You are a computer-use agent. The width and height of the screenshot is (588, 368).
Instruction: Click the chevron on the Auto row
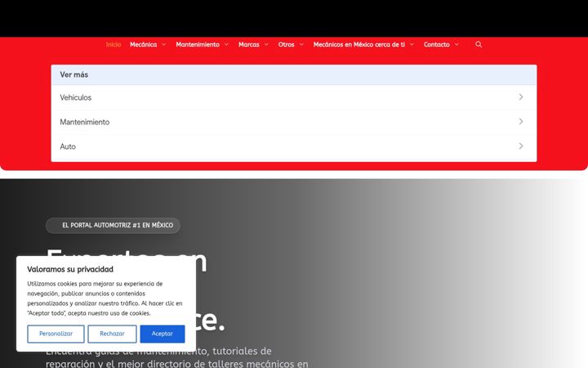coord(521,146)
